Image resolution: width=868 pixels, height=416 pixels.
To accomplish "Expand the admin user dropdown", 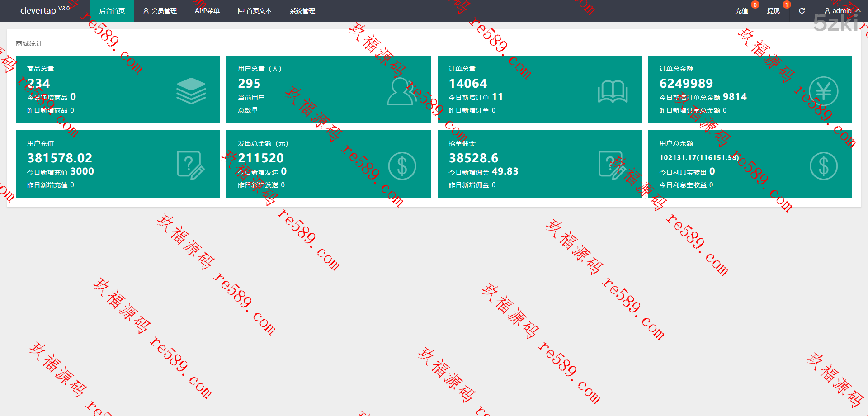I will (x=842, y=11).
